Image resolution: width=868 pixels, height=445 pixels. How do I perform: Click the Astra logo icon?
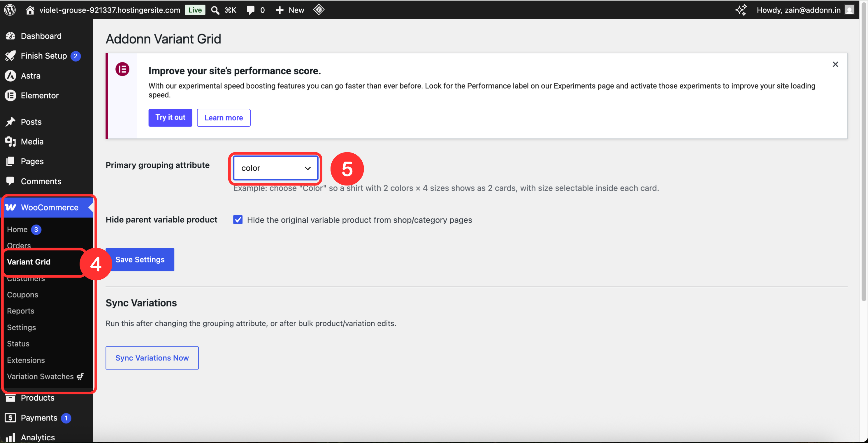[x=10, y=76]
